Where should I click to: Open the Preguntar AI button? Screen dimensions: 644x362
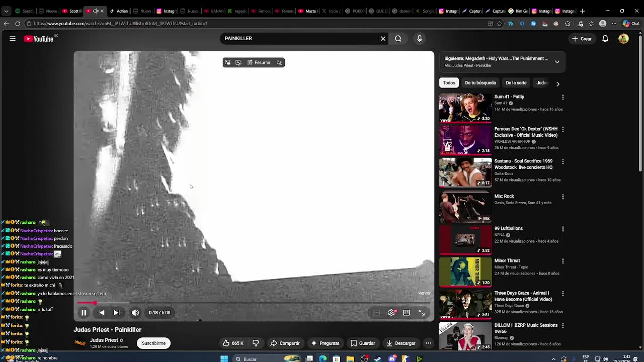(x=325, y=343)
